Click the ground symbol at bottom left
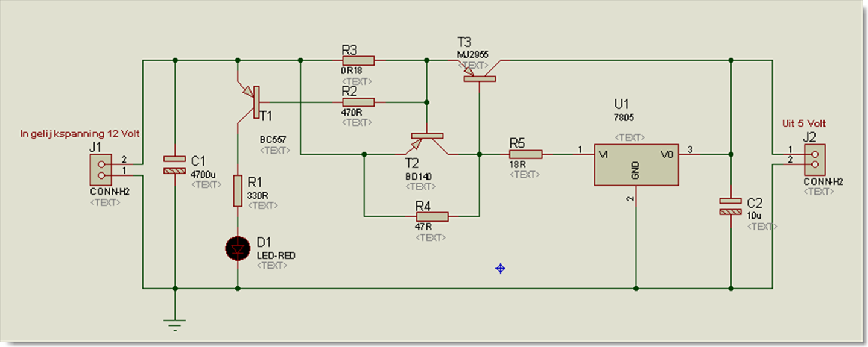868x347 pixels. click(x=175, y=323)
